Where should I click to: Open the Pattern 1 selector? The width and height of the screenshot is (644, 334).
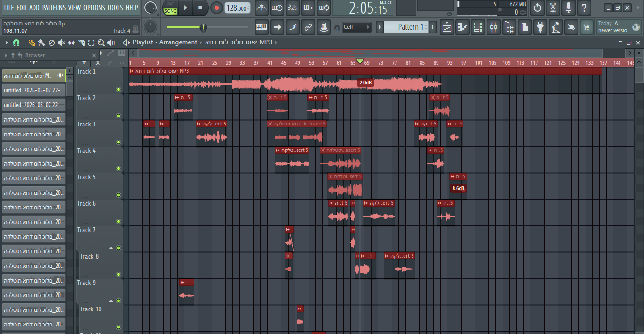tap(406, 27)
